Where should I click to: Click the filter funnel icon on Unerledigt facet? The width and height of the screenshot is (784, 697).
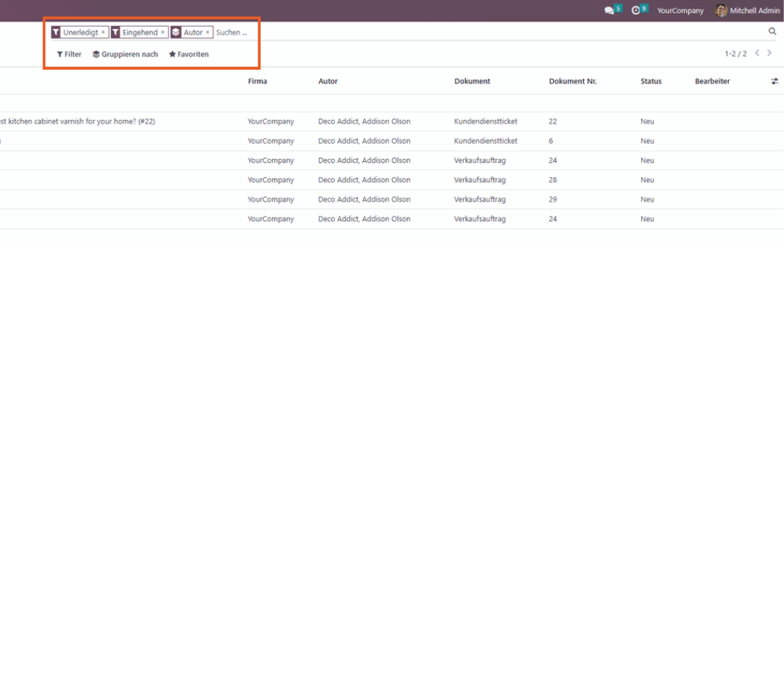pos(54,32)
